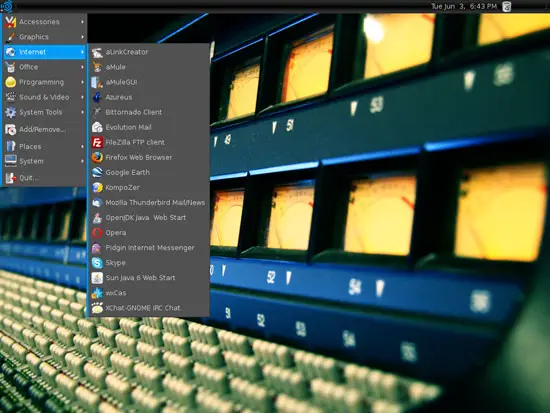Viewport: 550px width, 413px height.
Task: Expand the Accessories submenu arrow
Action: 82,22
